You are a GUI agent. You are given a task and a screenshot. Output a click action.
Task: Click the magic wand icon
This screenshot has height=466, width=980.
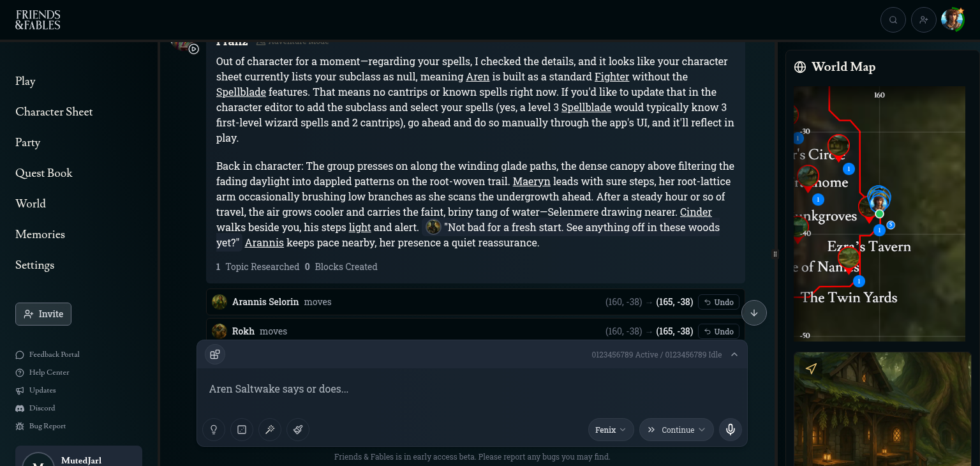pos(270,430)
